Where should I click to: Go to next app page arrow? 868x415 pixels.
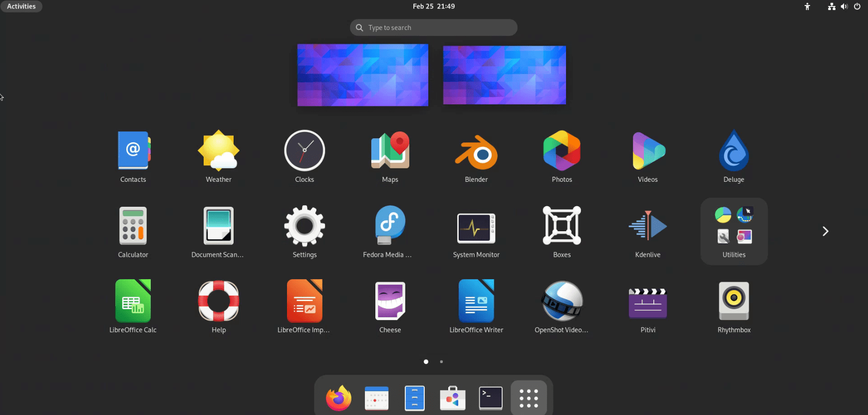pos(825,231)
